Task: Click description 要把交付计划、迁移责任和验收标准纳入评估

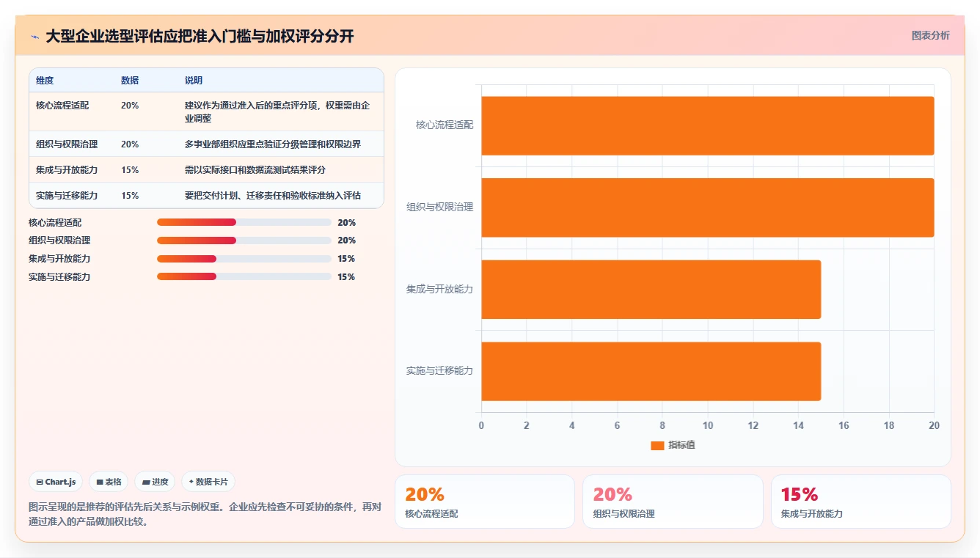Action: tap(273, 196)
